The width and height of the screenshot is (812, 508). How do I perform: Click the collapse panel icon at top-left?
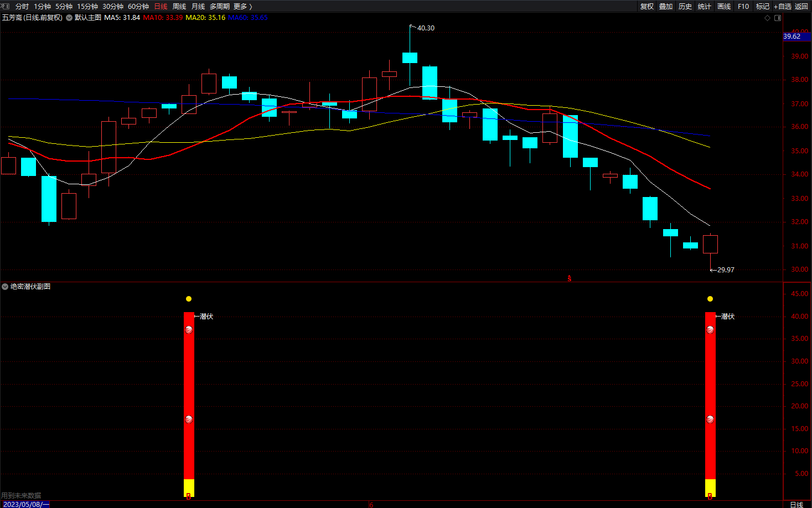[x=5, y=6]
